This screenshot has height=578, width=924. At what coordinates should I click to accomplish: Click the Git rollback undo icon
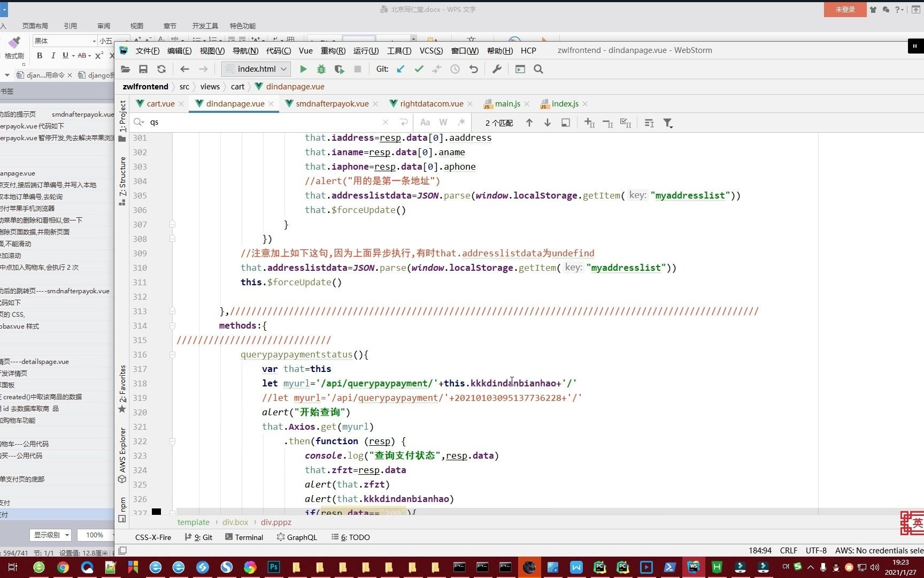click(473, 69)
